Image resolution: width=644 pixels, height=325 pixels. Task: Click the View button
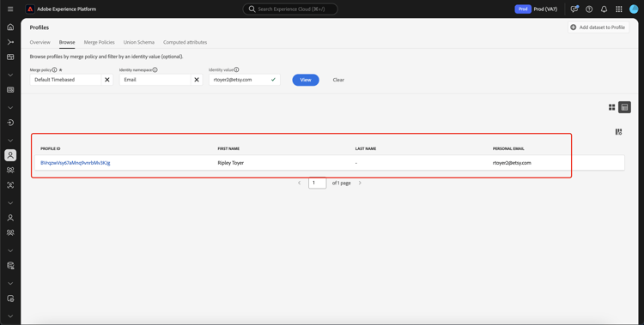[306, 80]
